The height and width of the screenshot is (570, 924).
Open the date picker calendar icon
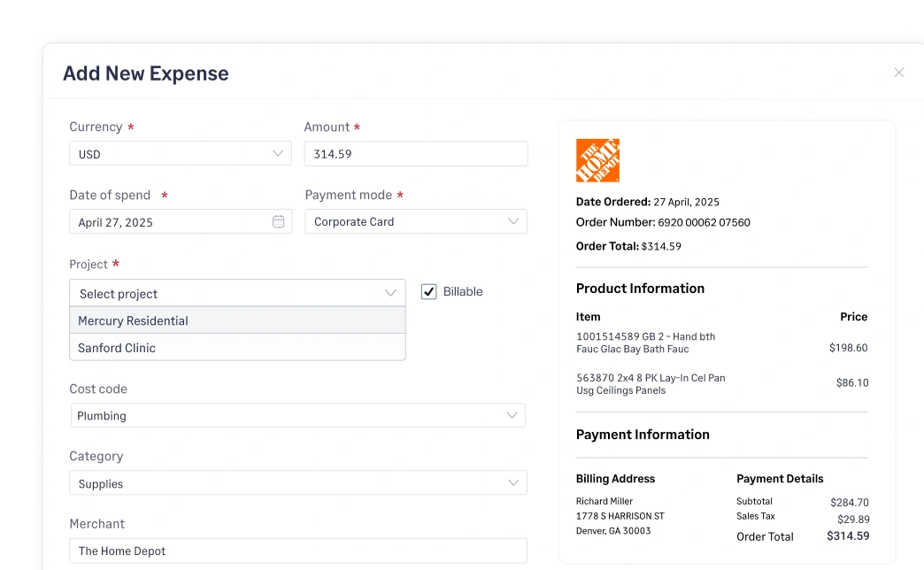pyautogui.click(x=279, y=221)
